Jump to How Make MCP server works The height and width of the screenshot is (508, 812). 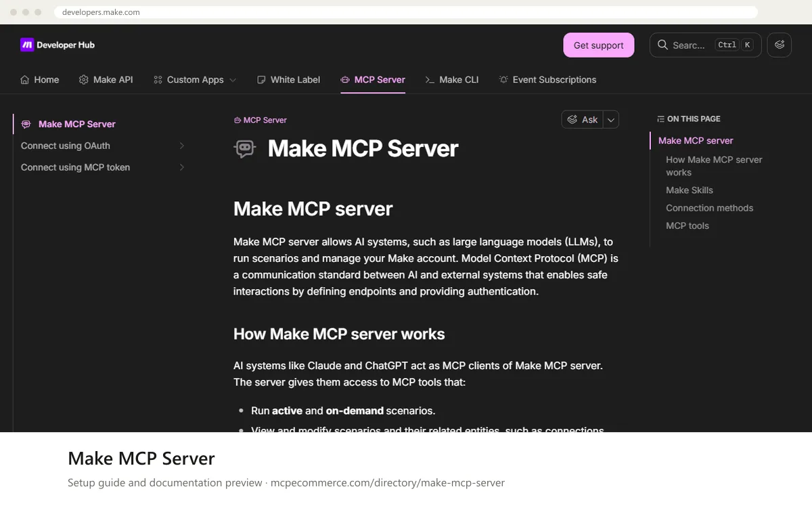714,166
